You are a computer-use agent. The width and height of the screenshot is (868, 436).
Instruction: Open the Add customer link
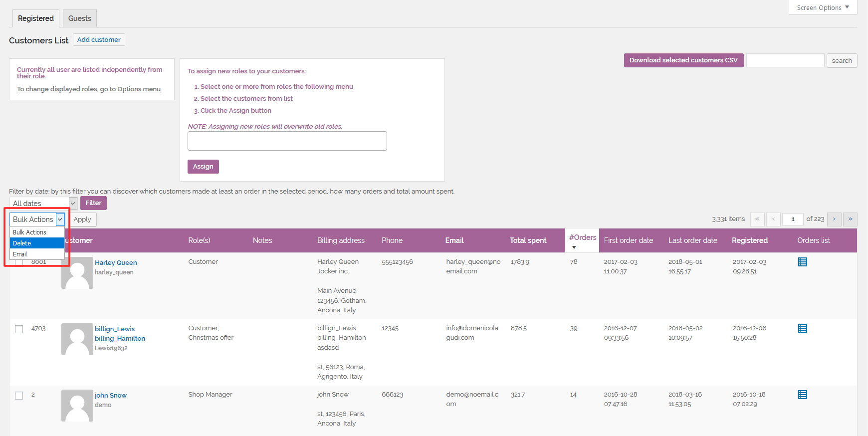point(99,40)
